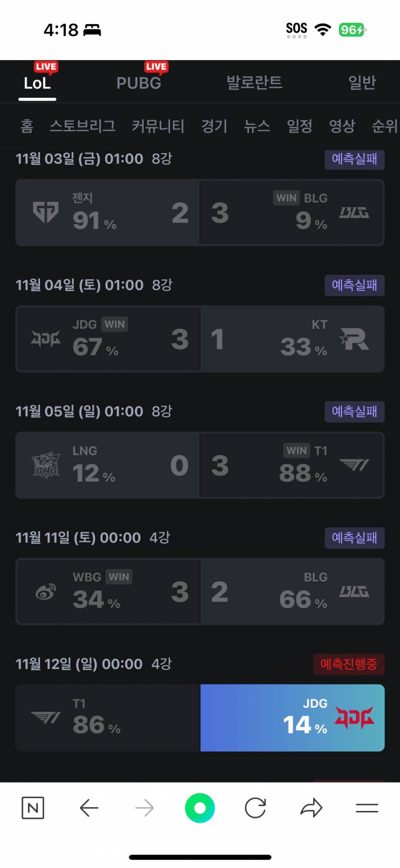Open the 일정 menu item
The height and width of the screenshot is (868, 400).
pos(299,126)
